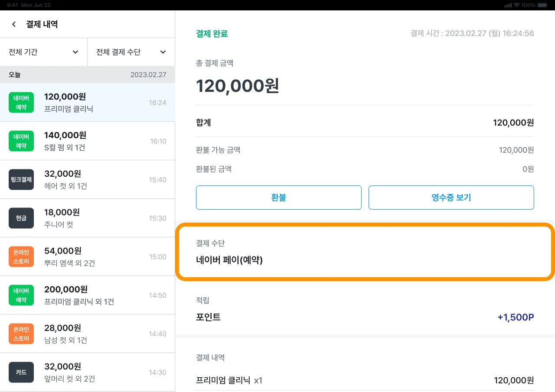Tap the 네이버 예약 badge on 140,000원

[x=21, y=141]
